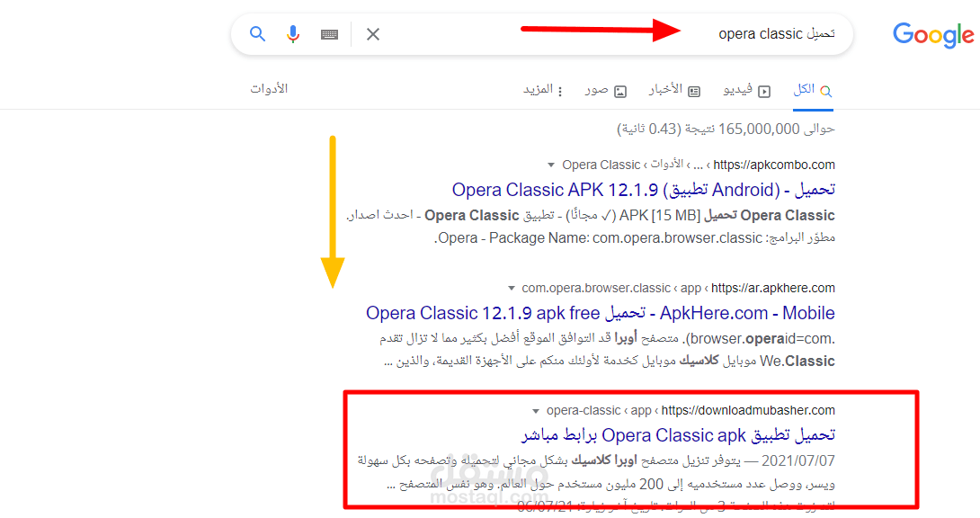Select the الكل (All) tab
This screenshot has width=980, height=518.
click(813, 91)
